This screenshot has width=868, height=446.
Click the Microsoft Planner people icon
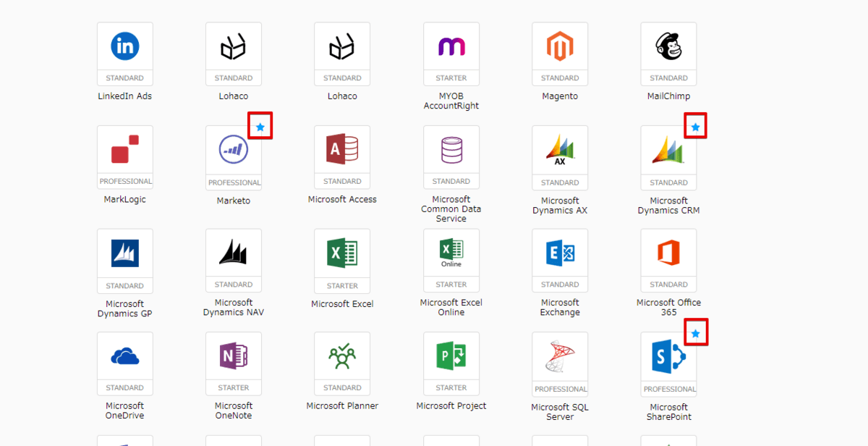342,355
